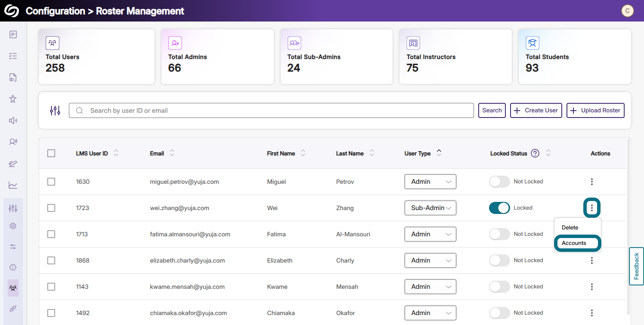
Task: Tick the select-all checkbox in table header
Action: [x=51, y=153]
